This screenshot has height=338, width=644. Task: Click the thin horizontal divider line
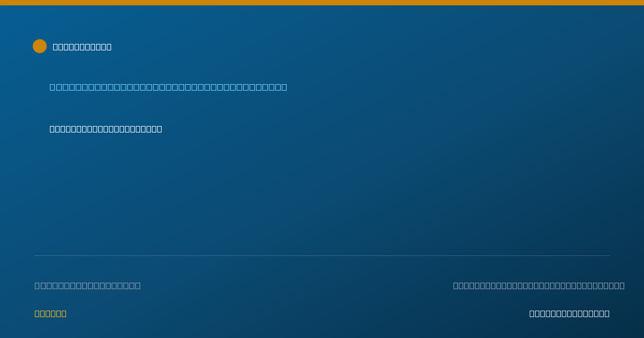tap(322, 255)
